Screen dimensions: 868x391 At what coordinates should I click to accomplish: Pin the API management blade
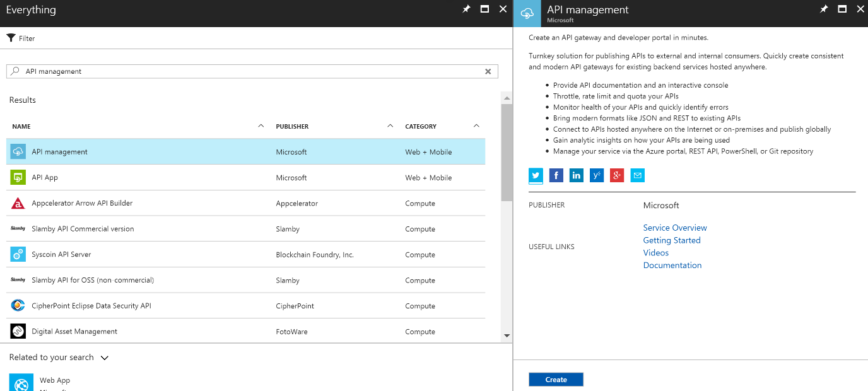(x=824, y=9)
